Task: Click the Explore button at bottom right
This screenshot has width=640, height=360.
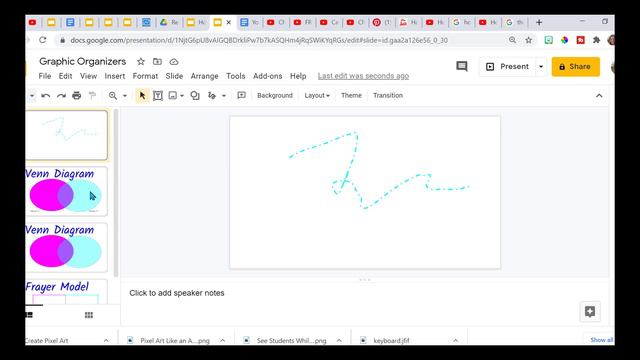Action: [x=590, y=312]
